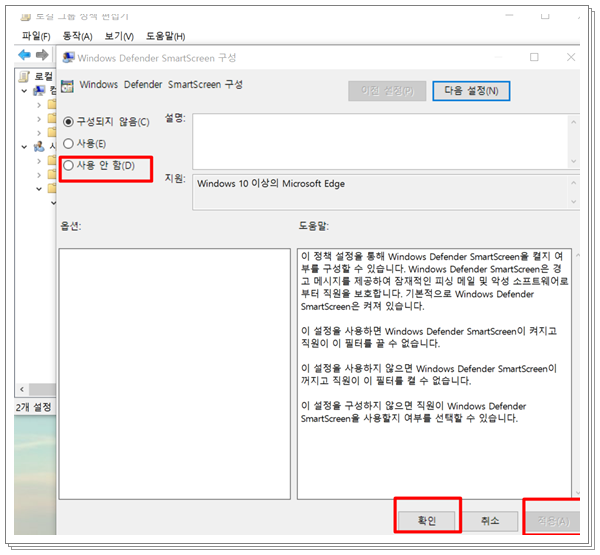Confirm with the 확인 button
This screenshot has height=555, width=600.
[427, 521]
